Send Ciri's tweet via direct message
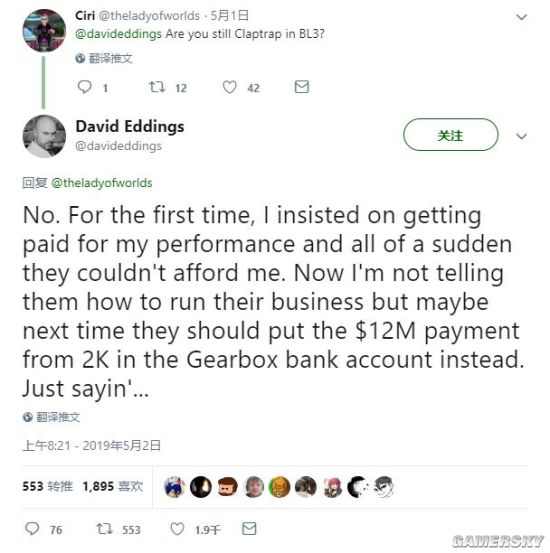This screenshot has width=550, height=553. pyautogui.click(x=302, y=87)
